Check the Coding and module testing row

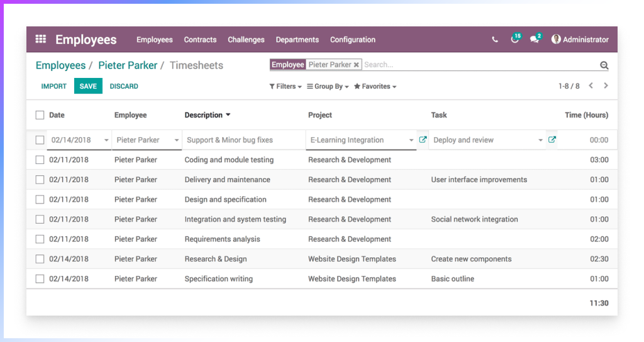click(40, 160)
